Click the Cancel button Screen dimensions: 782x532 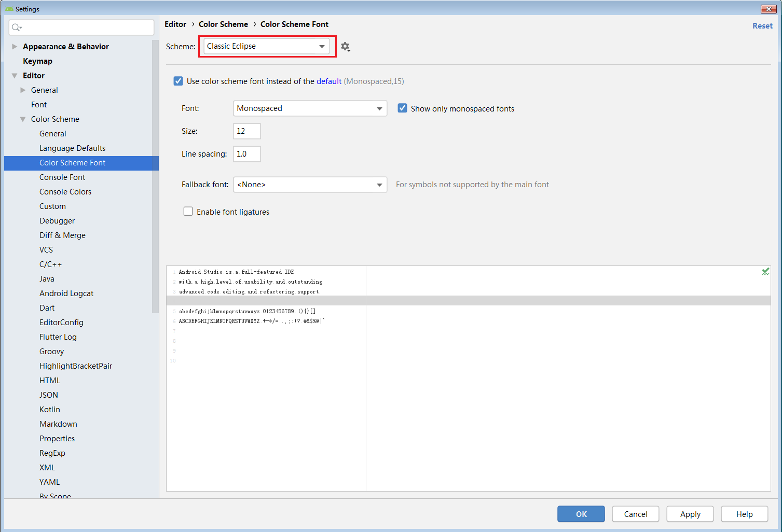(x=636, y=514)
